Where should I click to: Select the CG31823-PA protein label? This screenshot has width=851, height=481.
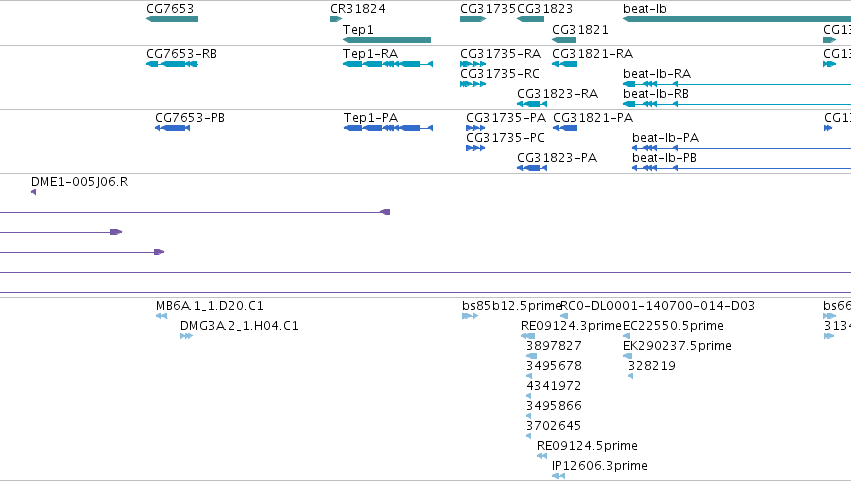[557, 158]
